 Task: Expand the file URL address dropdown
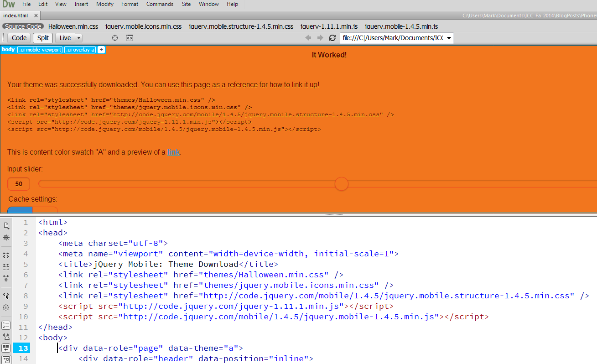coord(449,38)
